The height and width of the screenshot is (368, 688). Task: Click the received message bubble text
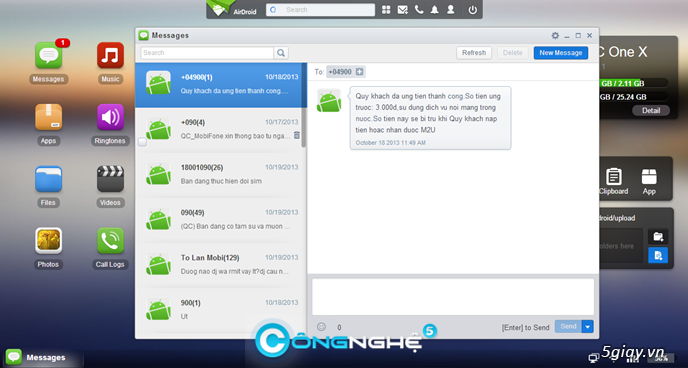pyautogui.click(x=428, y=113)
